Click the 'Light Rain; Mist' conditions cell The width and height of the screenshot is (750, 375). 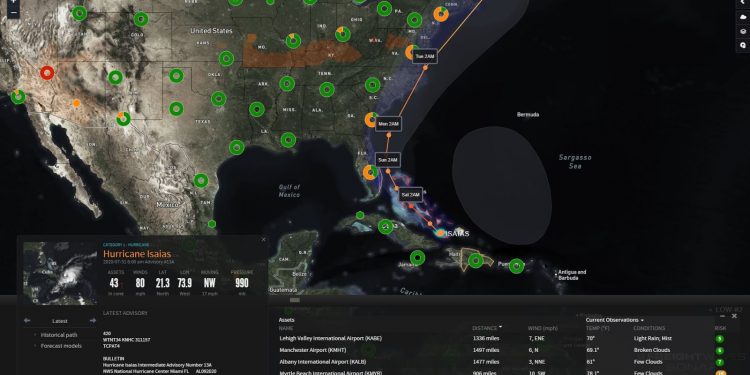(x=653, y=338)
